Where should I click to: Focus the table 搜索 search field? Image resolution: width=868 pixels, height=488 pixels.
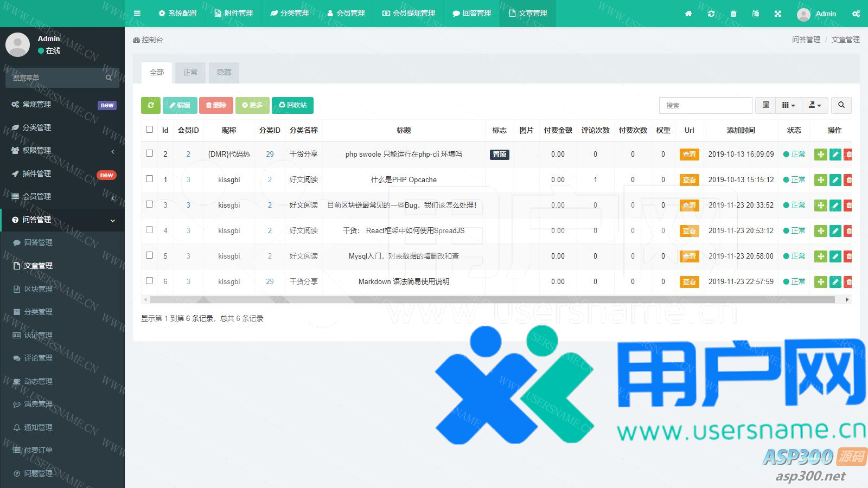pyautogui.click(x=705, y=105)
